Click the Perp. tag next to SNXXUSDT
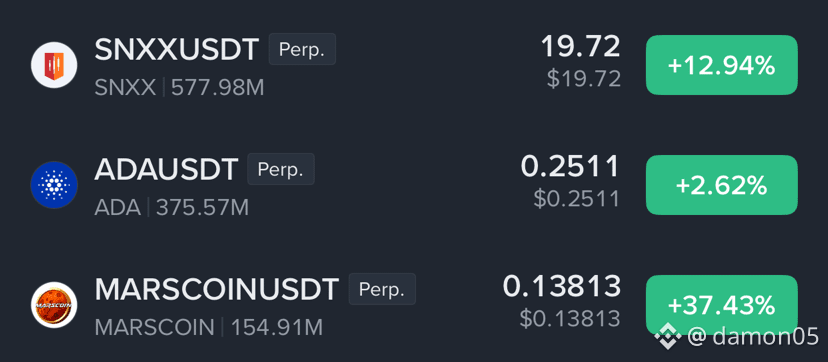The image size is (828, 362). 303,49
